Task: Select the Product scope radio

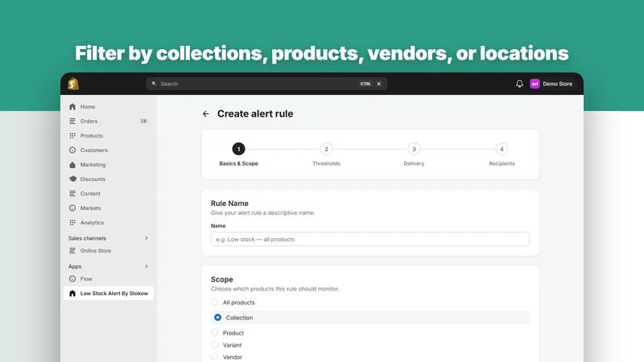Action: click(214, 333)
